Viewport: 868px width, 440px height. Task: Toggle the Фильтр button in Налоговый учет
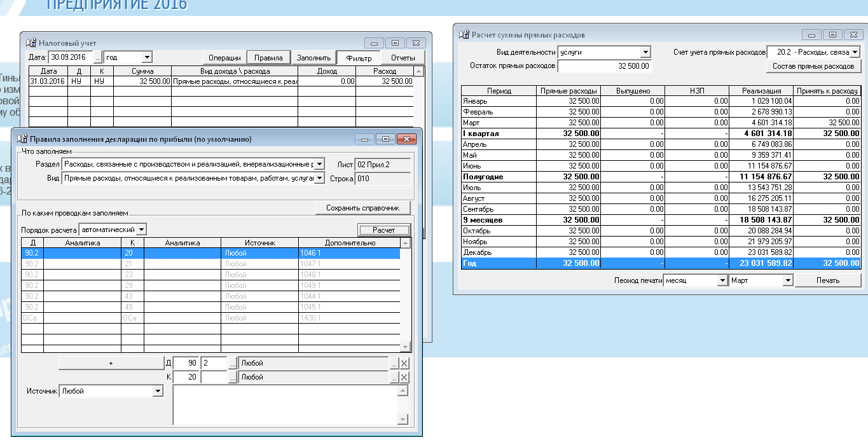[x=359, y=58]
